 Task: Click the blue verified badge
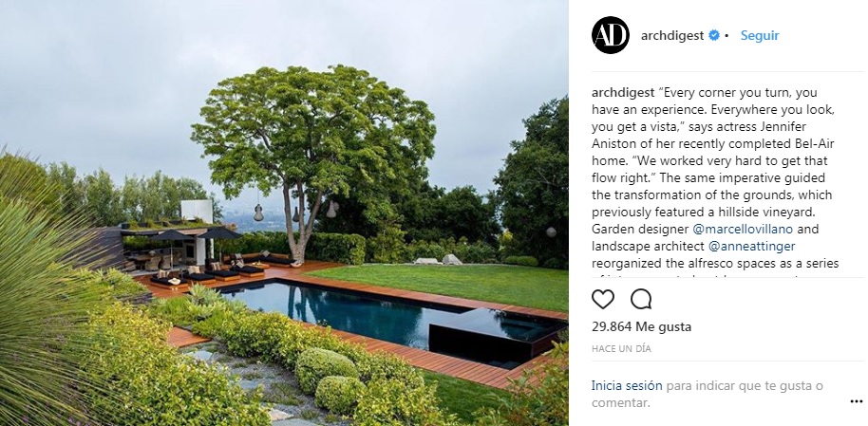tap(714, 35)
